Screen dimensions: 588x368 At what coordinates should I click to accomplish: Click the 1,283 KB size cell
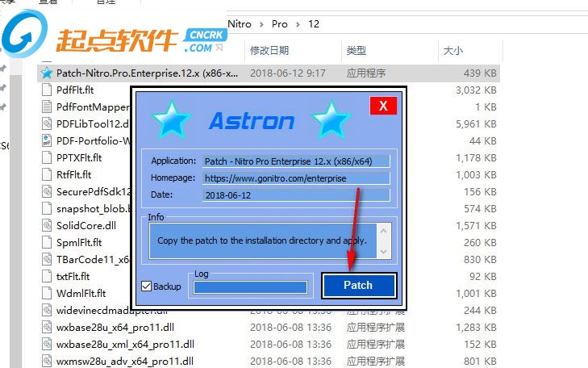point(476,328)
